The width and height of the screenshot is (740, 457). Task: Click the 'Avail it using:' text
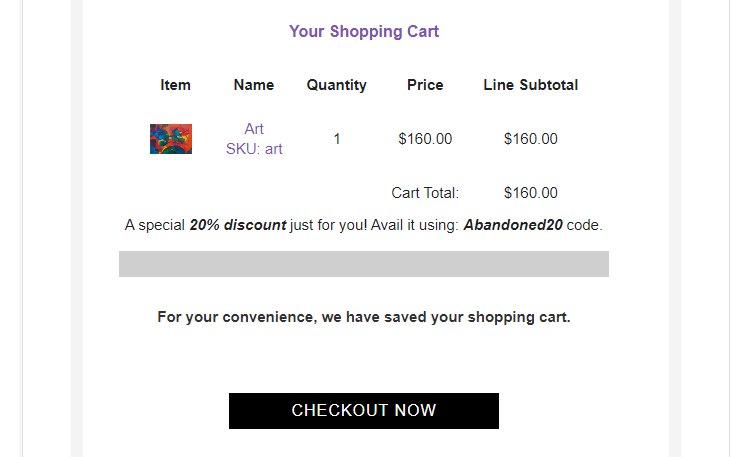414,225
